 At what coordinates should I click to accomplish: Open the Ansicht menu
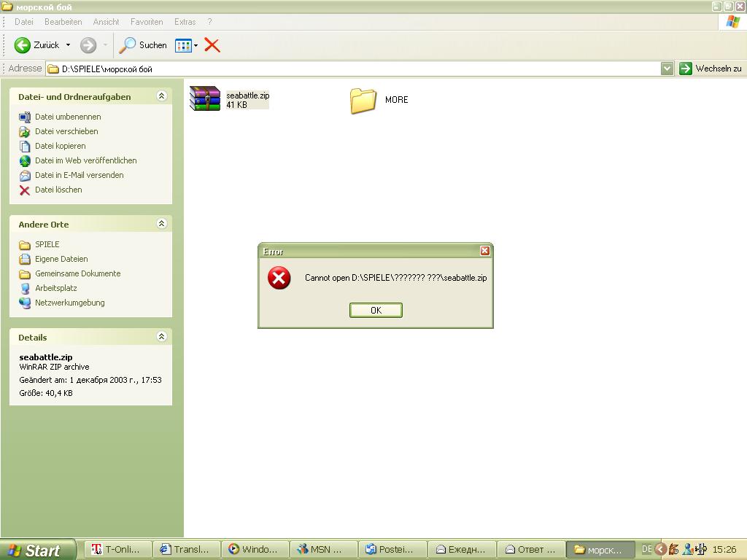tap(106, 22)
